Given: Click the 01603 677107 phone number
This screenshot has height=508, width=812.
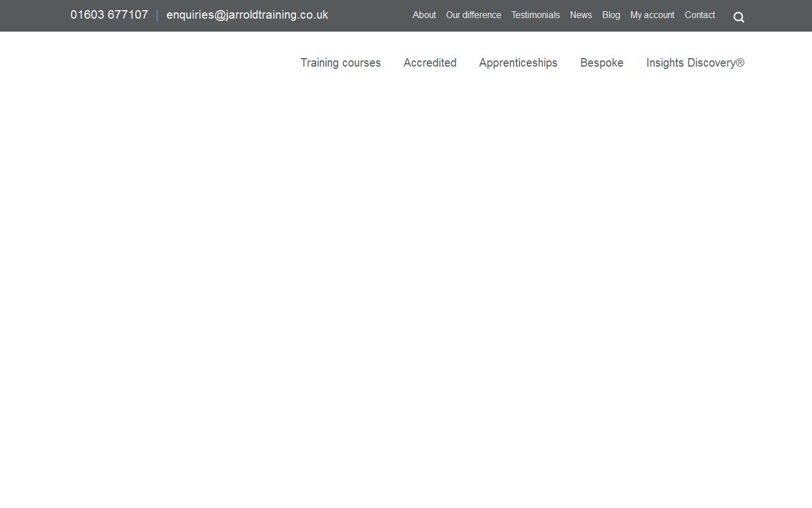Looking at the screenshot, I should pos(109,15).
